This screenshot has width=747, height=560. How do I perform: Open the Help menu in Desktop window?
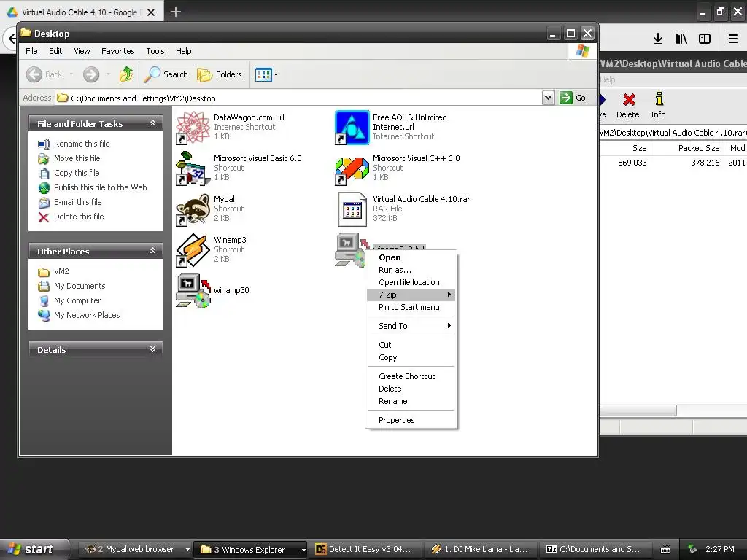[183, 51]
